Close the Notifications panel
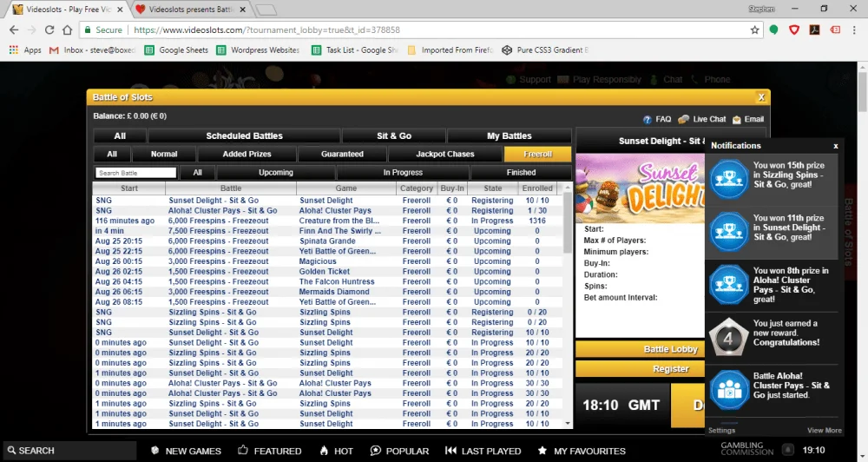 point(835,146)
